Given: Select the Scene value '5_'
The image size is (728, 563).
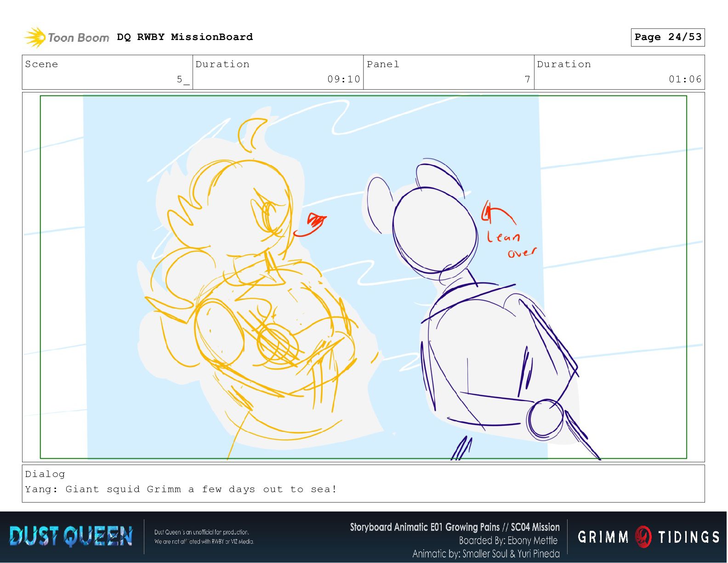Looking at the screenshot, I should [x=183, y=80].
